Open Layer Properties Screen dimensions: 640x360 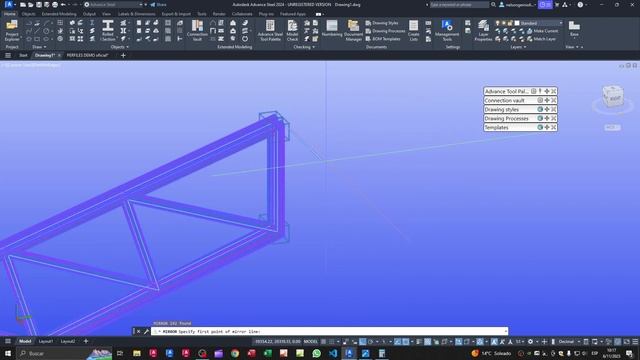point(483,31)
